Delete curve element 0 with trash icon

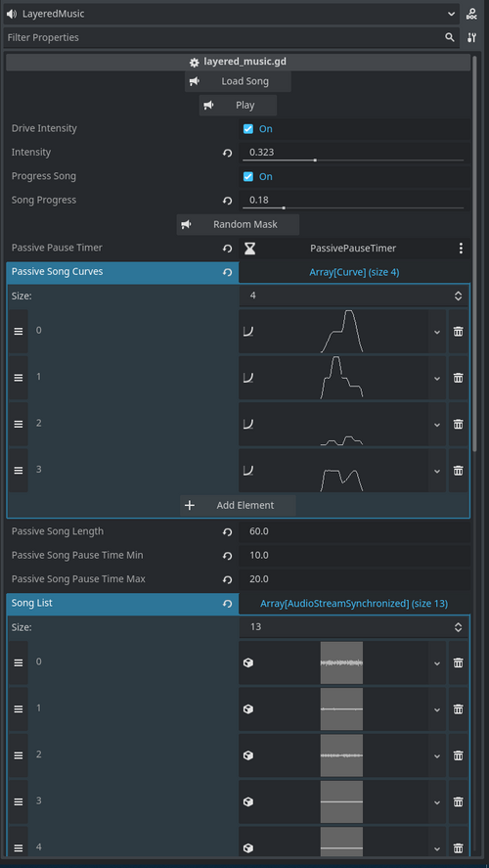coord(458,331)
